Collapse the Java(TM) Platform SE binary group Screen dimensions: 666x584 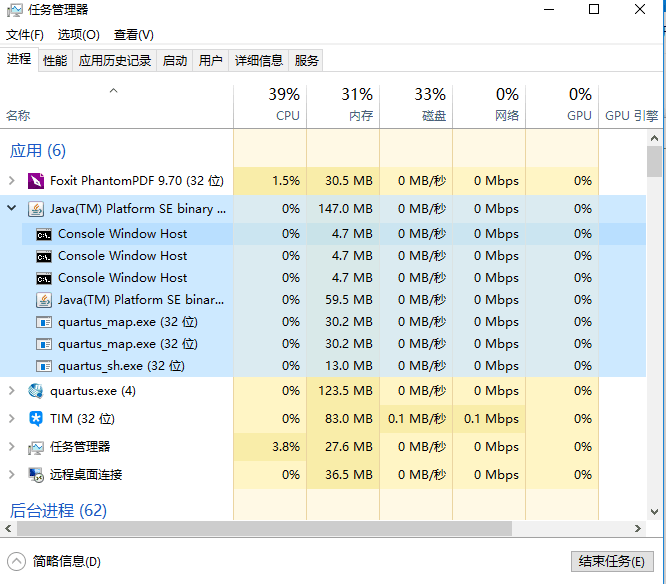(12, 208)
